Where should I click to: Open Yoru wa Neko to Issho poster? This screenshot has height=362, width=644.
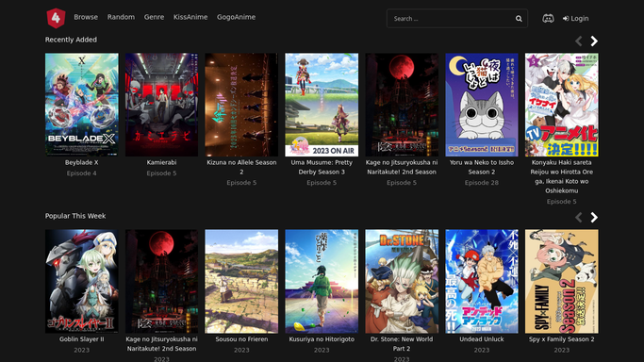click(x=482, y=105)
